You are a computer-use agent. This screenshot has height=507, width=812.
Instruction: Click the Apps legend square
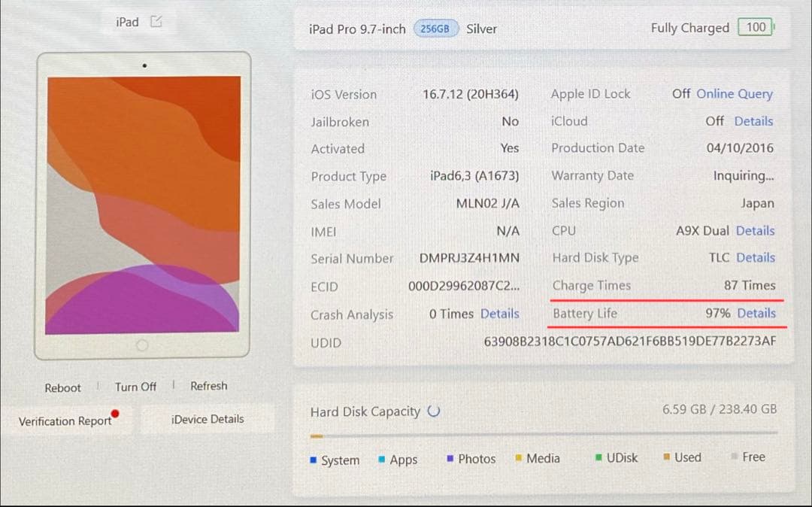click(380, 458)
